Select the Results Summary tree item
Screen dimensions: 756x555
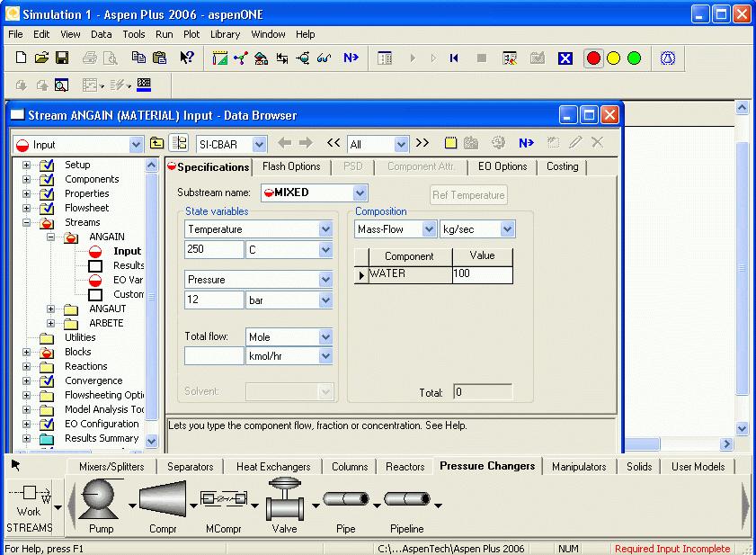[x=102, y=438]
